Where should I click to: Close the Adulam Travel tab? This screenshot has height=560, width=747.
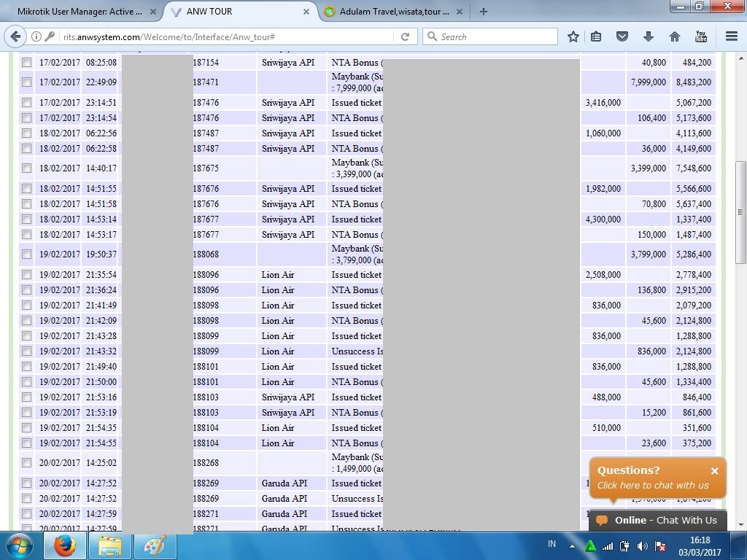click(460, 12)
